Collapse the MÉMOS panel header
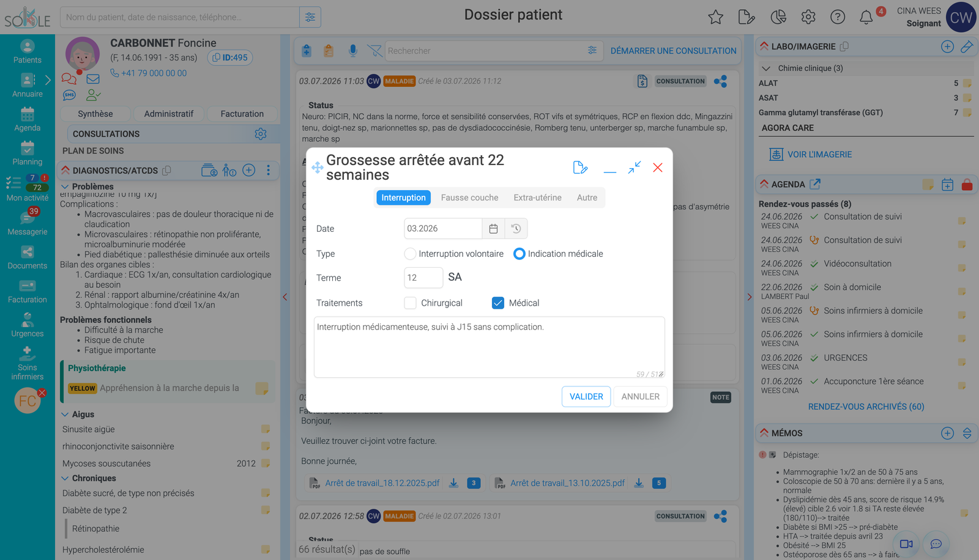The height and width of the screenshot is (560, 979). (x=764, y=433)
